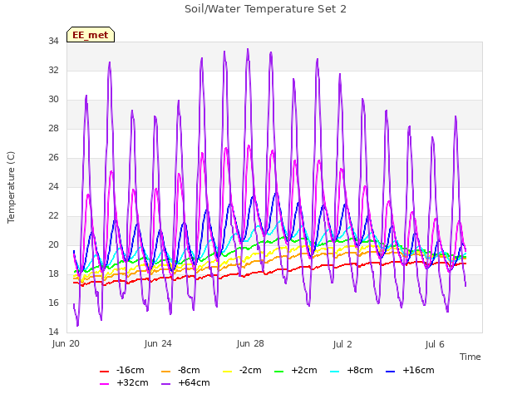The image size is (532, 399).
Task: Click the Jul 2 x-axis tick label
Action: [x=342, y=344]
